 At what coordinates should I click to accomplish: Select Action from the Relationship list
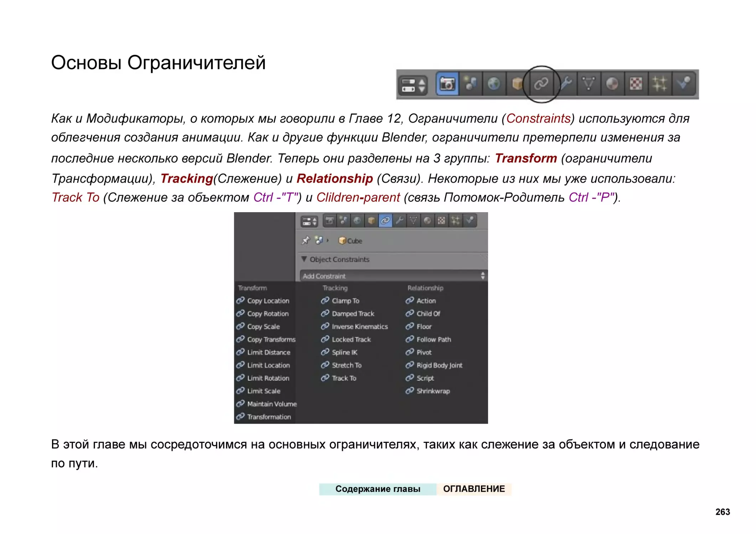pos(421,301)
